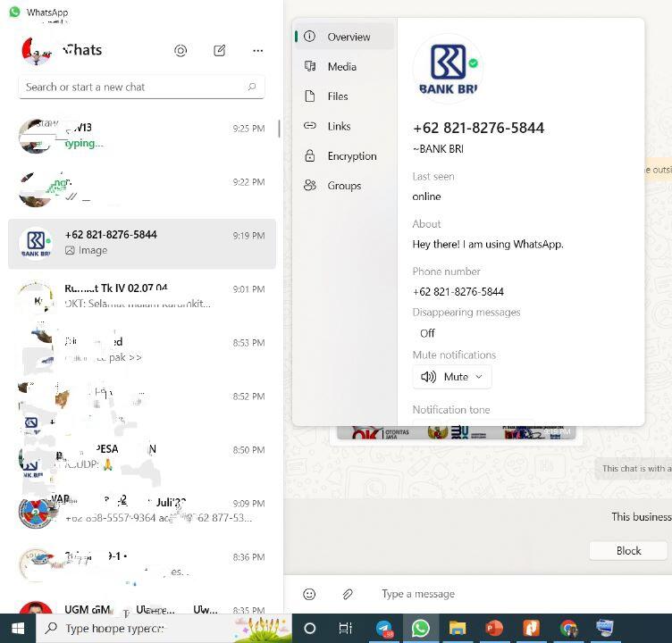Open Cortana circle icon on taskbar

[309, 629]
